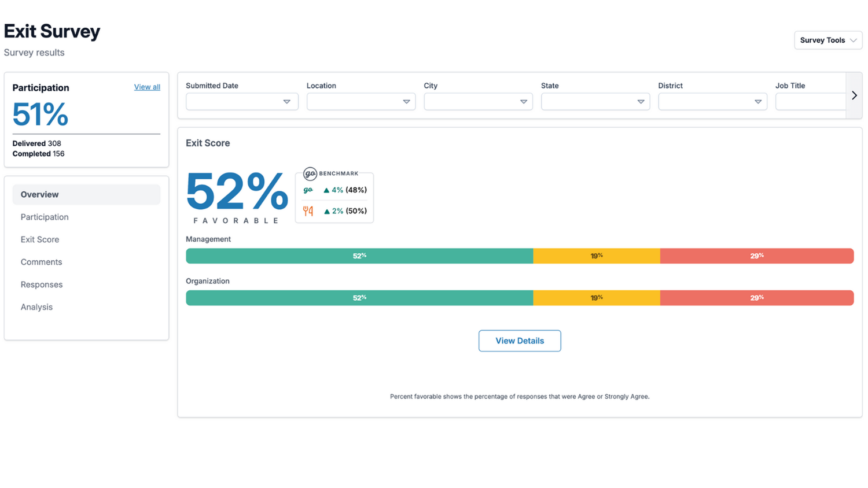Click the green 'go' benchmark comparison icon
Screen dimensions: 868x488
pyautogui.click(x=308, y=190)
